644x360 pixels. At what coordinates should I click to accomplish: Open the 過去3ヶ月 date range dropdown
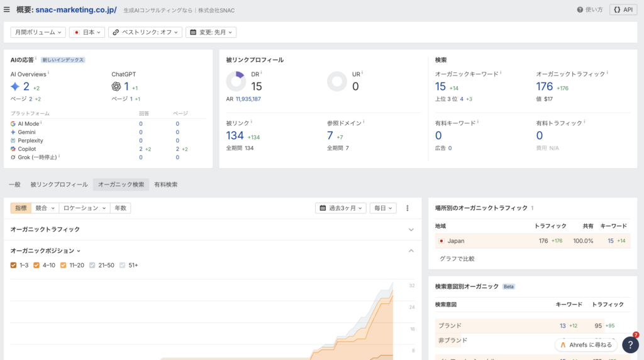click(341, 208)
